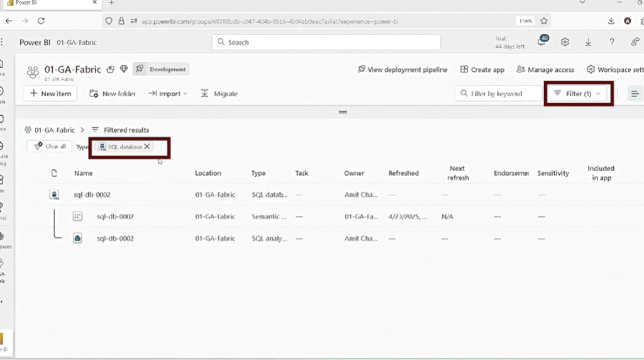The width and height of the screenshot is (644, 360).
Task: Click New item button
Action: (x=50, y=93)
